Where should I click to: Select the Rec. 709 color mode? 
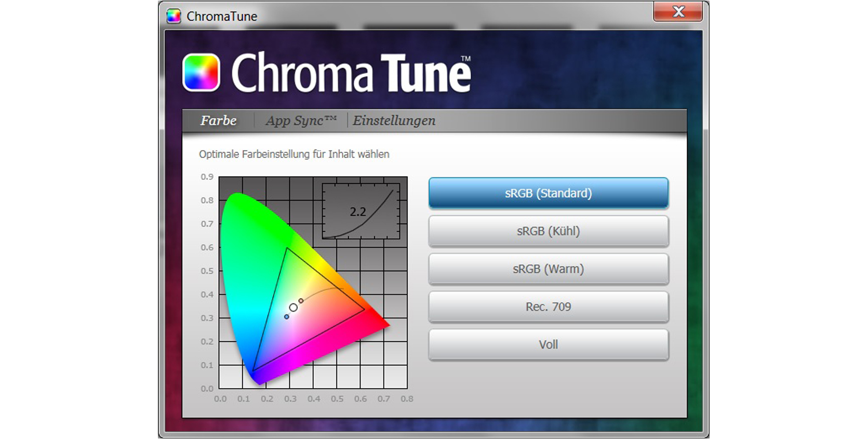point(549,307)
